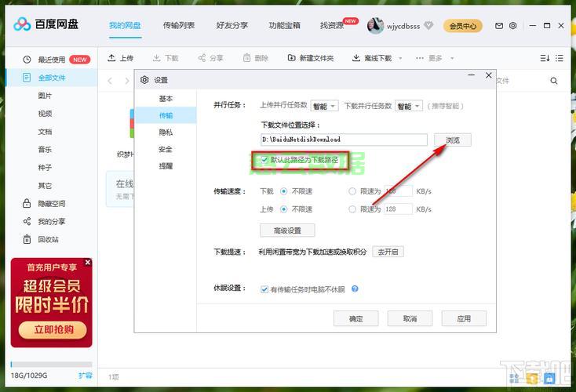Select upload 限速为 radio button

(x=352, y=209)
